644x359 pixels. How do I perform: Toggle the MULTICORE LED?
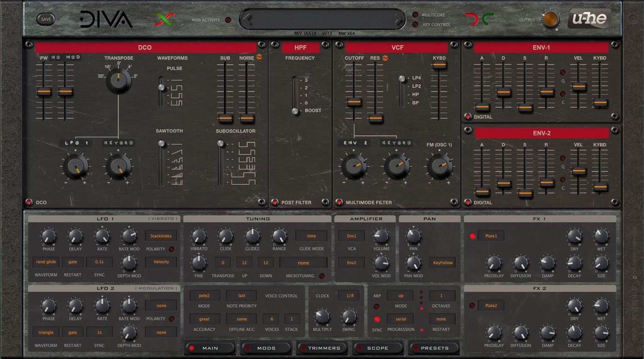415,15
